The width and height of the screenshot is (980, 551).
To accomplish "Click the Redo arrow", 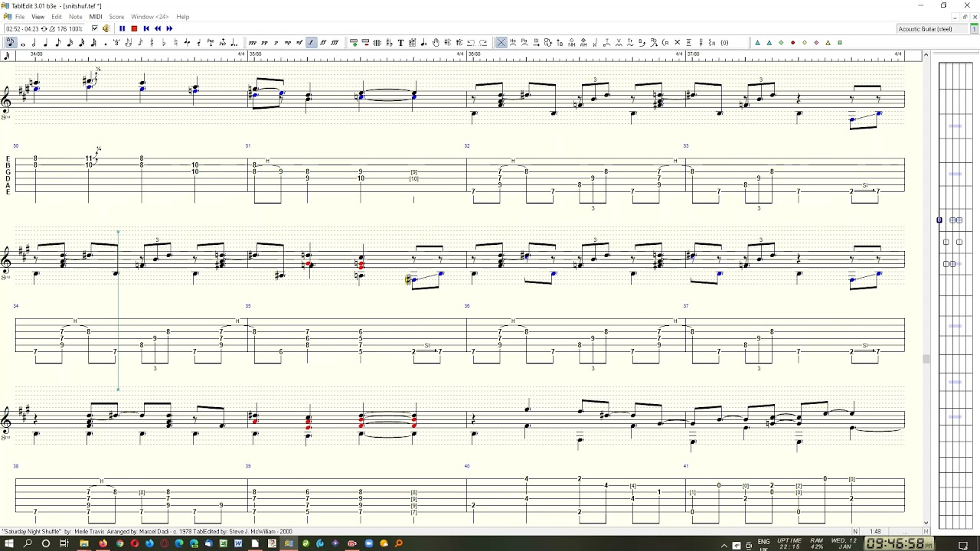I will click(x=483, y=43).
